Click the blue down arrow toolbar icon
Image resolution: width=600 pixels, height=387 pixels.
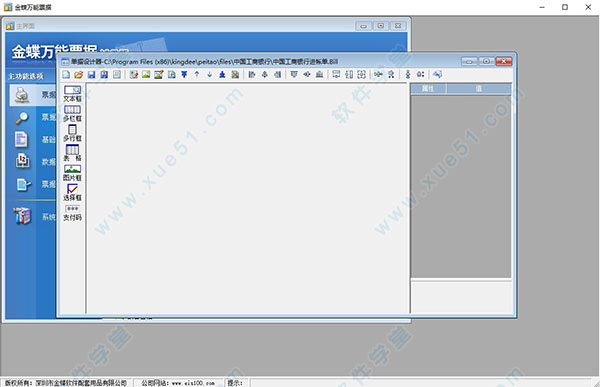[x=209, y=74]
